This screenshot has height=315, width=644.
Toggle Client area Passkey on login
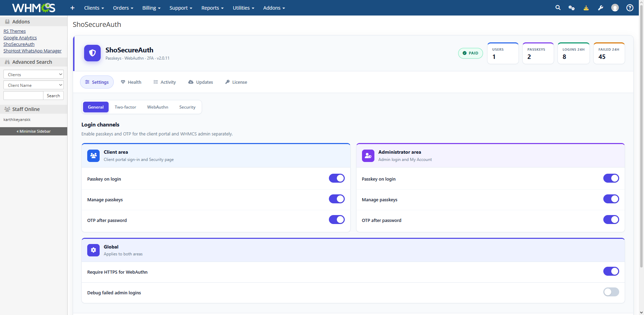coord(337,178)
